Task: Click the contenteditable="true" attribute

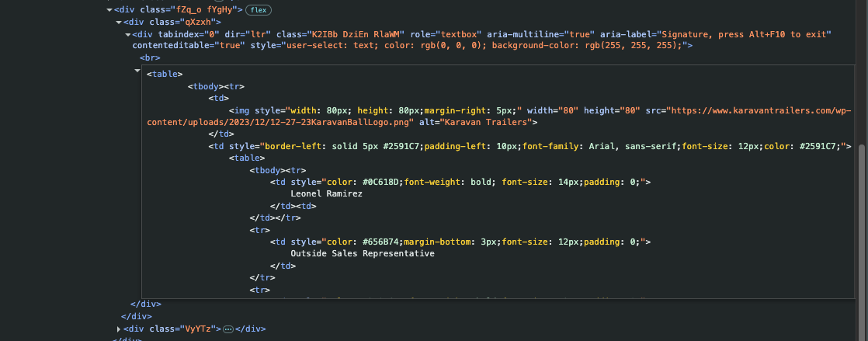Action: click(x=188, y=46)
